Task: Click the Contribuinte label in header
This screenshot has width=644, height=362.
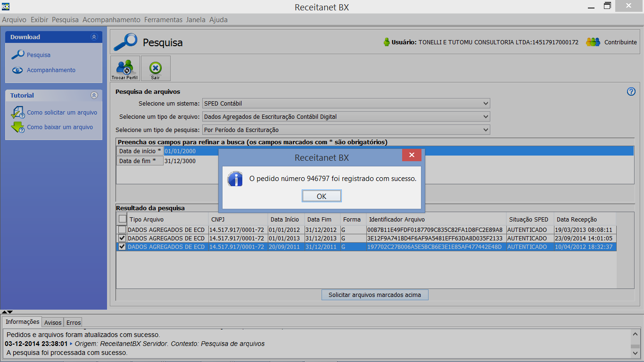Action: pos(620,42)
